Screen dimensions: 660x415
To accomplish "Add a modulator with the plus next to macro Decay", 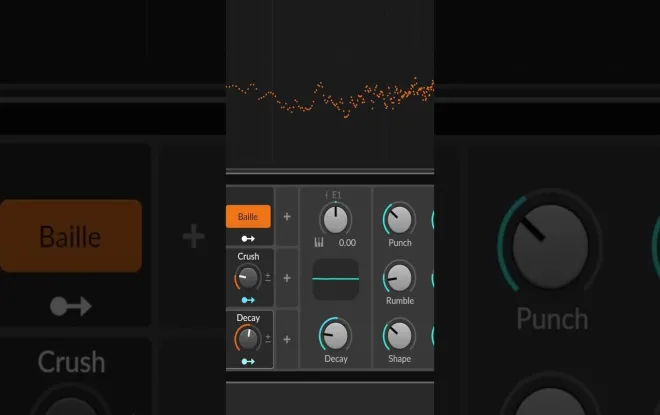I will coord(287,339).
